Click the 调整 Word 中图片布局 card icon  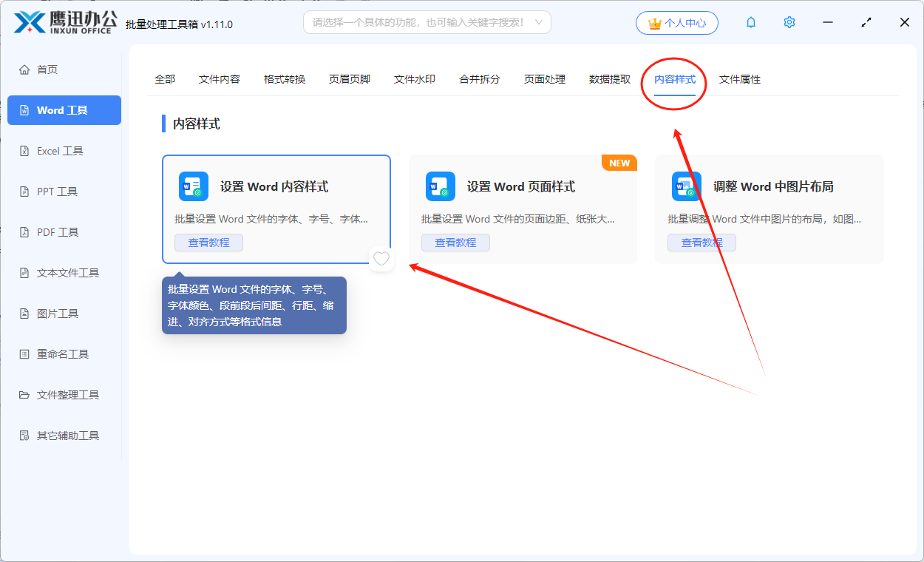(x=687, y=186)
